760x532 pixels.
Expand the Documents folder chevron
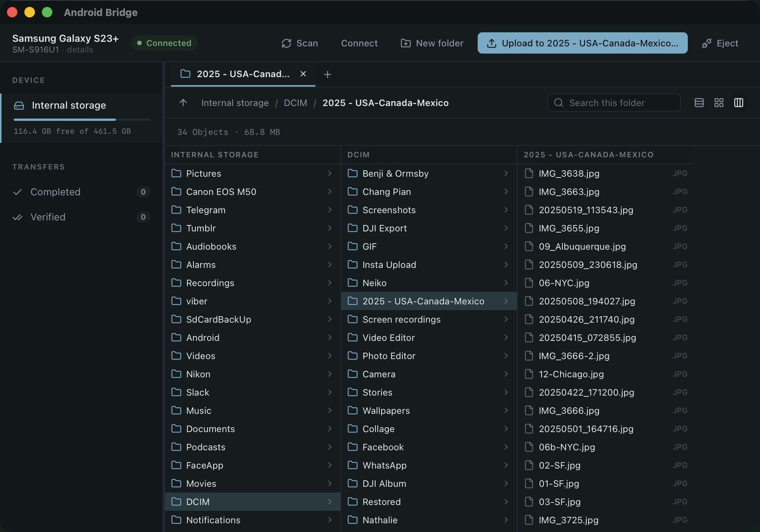(x=329, y=429)
